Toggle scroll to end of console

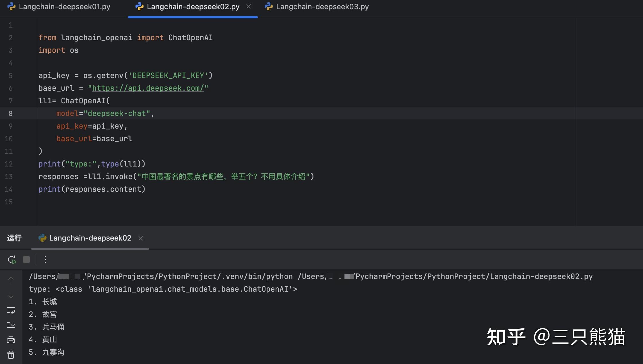point(11,325)
